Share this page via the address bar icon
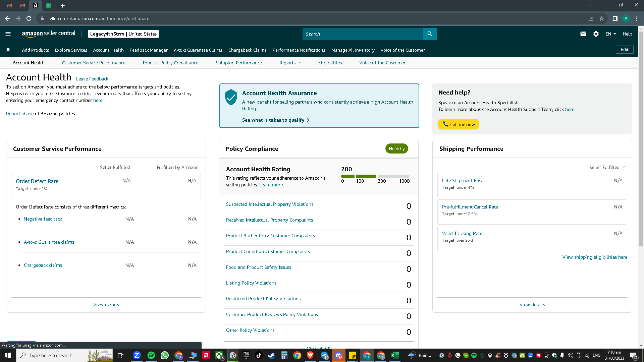The width and height of the screenshot is (644, 362). click(591, 18)
